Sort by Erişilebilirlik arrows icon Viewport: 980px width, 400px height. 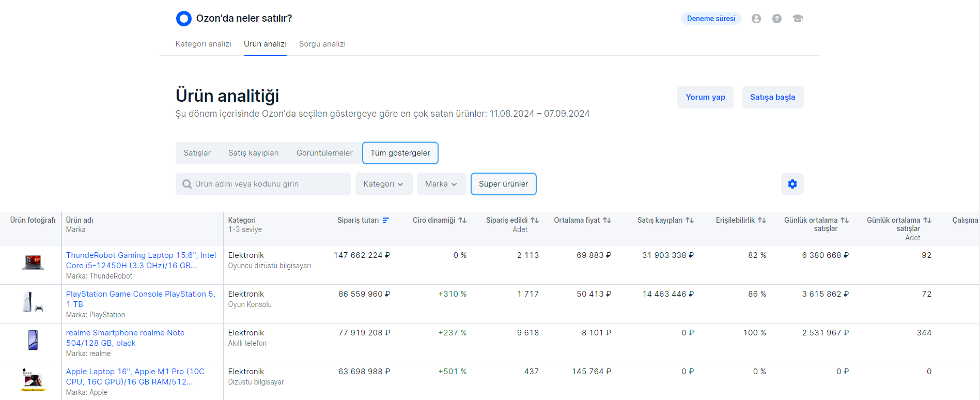pyautogui.click(x=762, y=220)
